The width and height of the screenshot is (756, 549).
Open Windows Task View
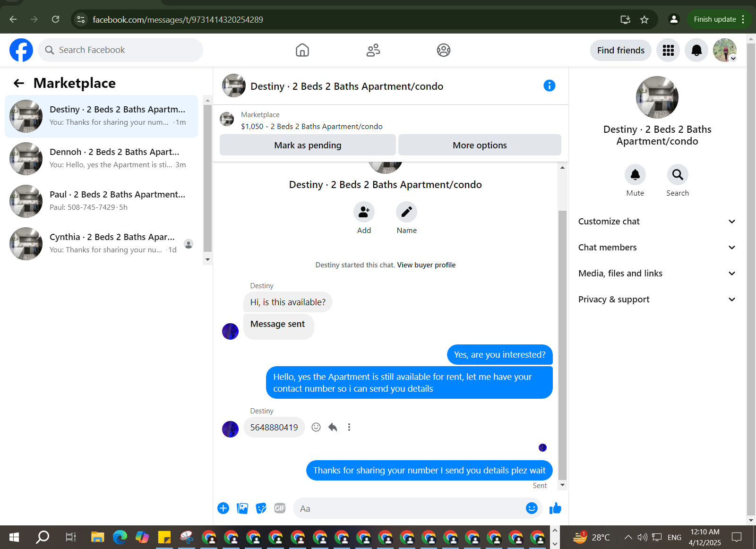(x=71, y=537)
